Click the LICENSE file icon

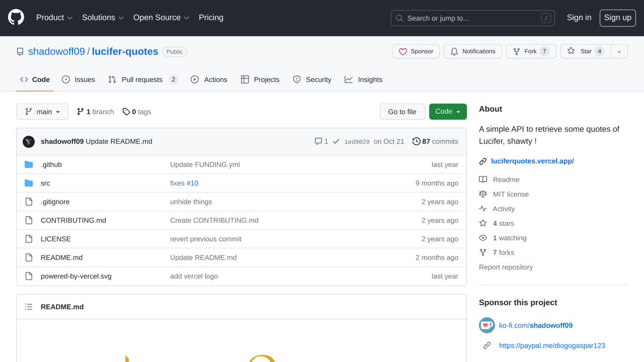pyautogui.click(x=29, y=239)
